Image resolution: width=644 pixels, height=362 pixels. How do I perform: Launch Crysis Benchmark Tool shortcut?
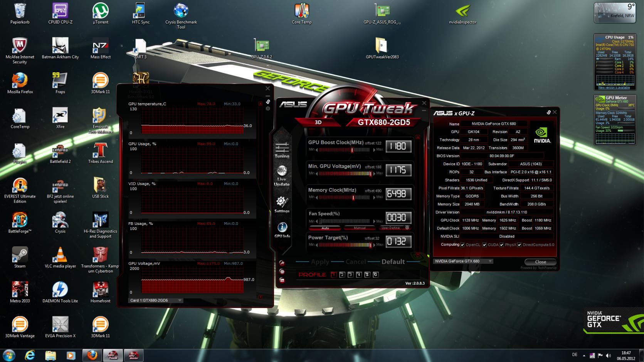coord(181,16)
